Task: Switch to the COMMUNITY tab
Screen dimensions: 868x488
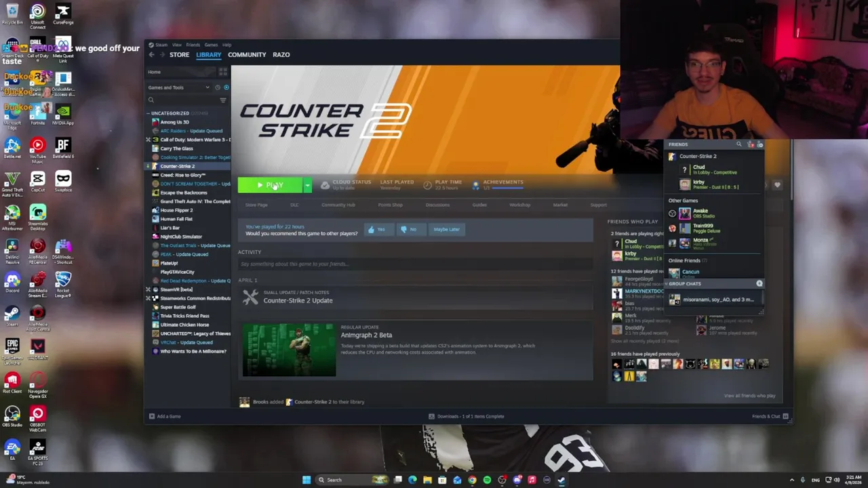Action: [x=247, y=54]
